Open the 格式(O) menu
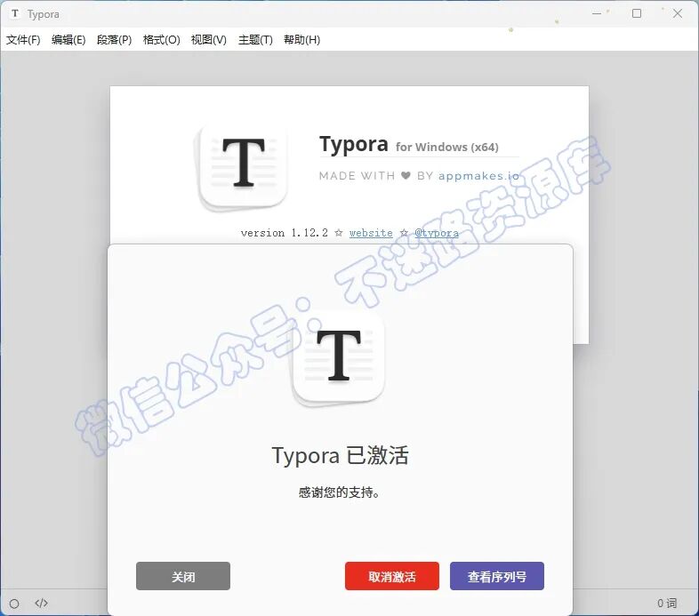The image size is (699, 616). coord(161,40)
